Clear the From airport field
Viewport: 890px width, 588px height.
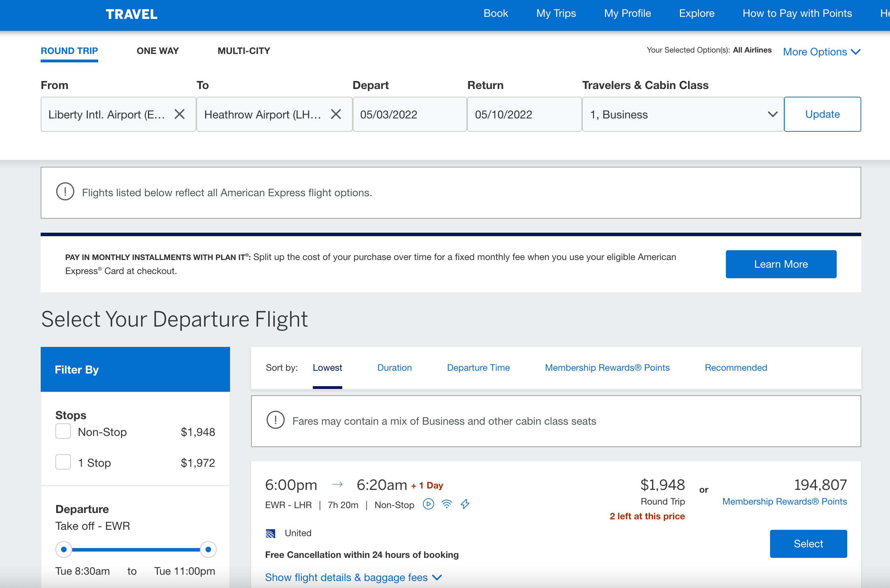tap(180, 114)
